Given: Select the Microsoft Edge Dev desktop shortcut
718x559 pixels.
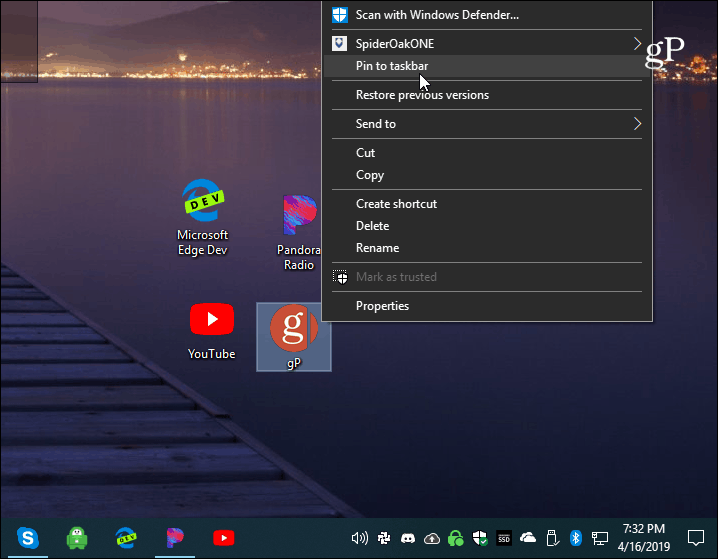Looking at the screenshot, I should click(202, 217).
